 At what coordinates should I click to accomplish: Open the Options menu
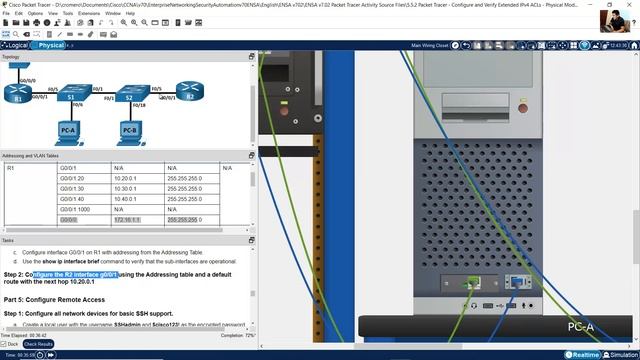click(35, 13)
